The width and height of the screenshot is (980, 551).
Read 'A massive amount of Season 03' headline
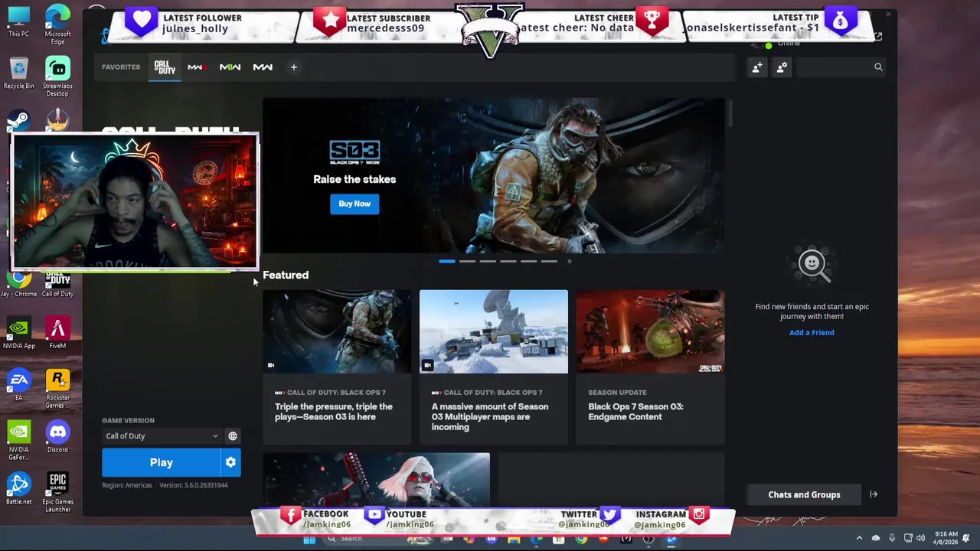click(490, 417)
